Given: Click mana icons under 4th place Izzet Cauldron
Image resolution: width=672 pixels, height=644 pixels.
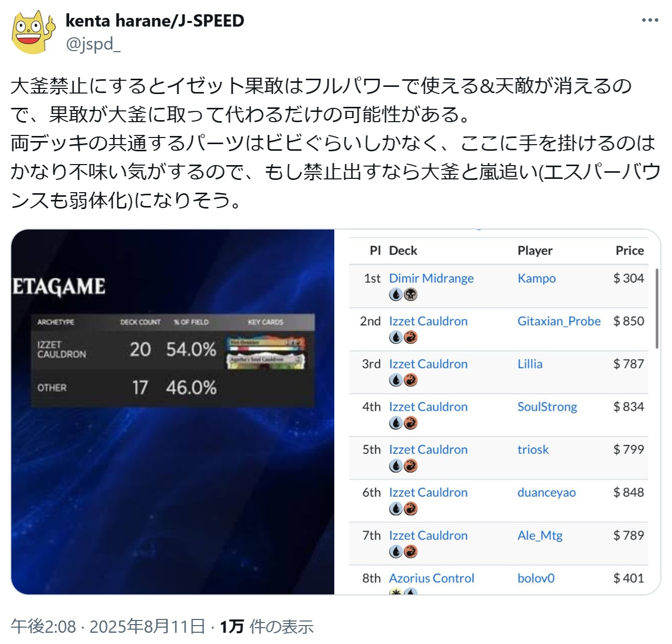Looking at the screenshot, I should point(403,423).
